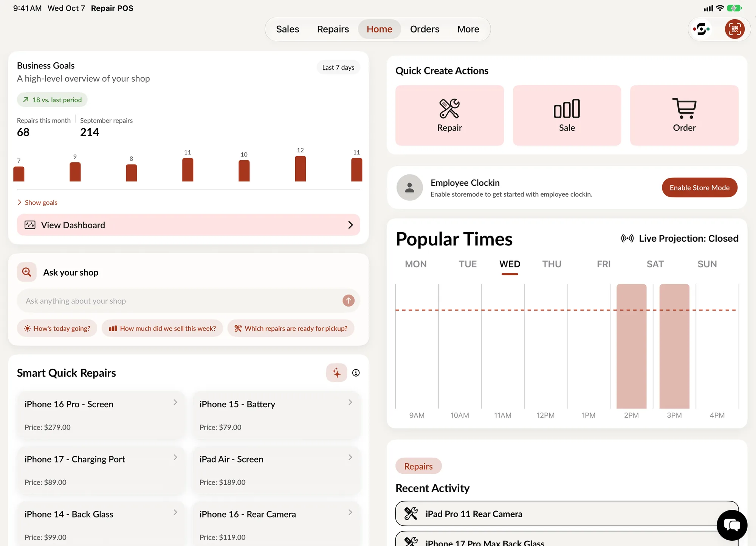Open the QR scanner icon button

tap(734, 29)
